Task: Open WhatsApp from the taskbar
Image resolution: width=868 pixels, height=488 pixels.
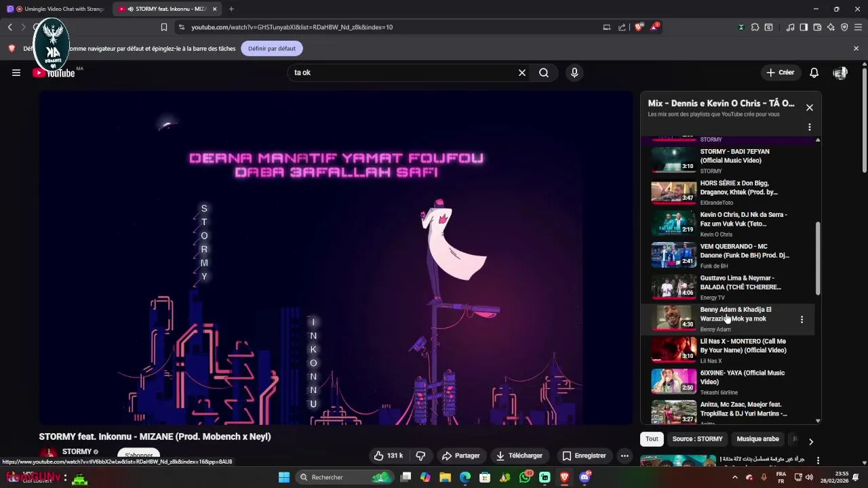Action: [525, 477]
